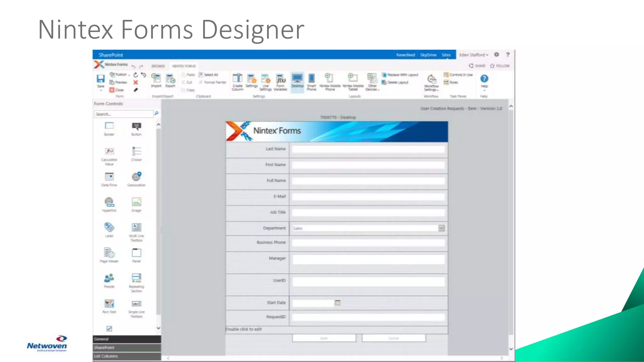Select the Page Viewer control
644x362 pixels.
pyautogui.click(x=109, y=255)
